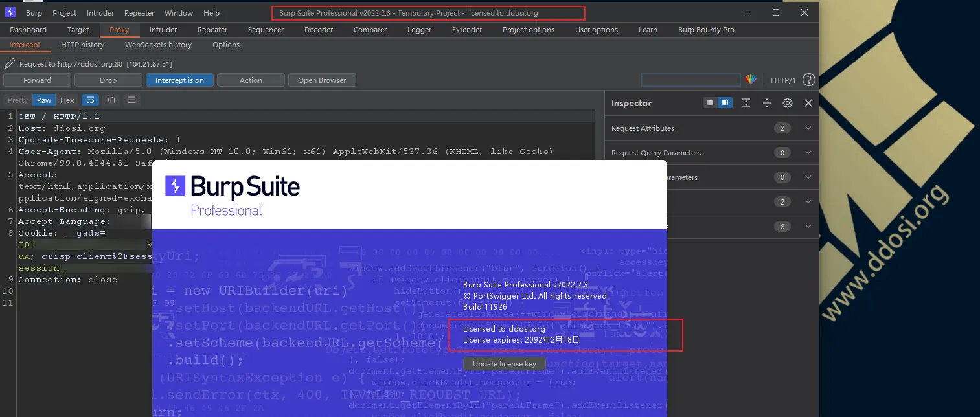Open the Learn tab
This screenshot has height=417, width=980.
648,30
